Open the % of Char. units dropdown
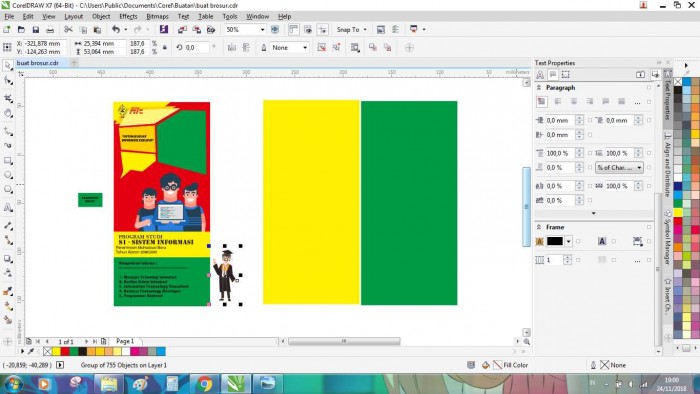Screen dimensions: 700x394 (620, 167)
